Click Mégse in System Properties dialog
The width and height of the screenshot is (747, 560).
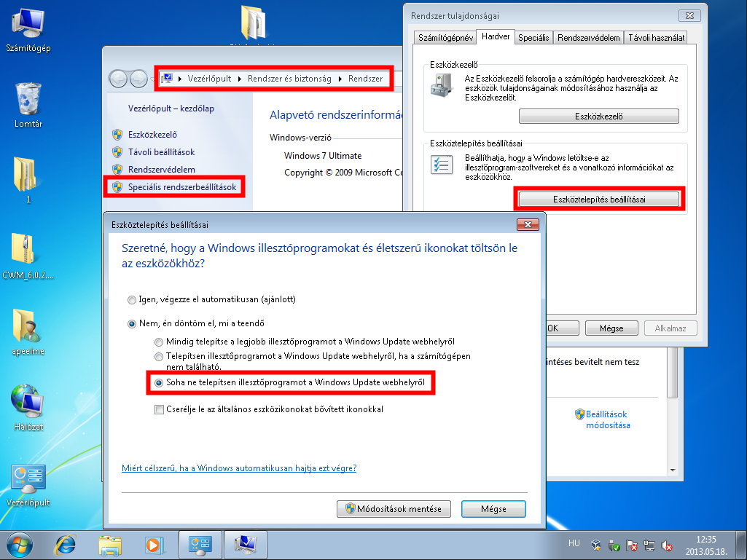(x=611, y=328)
